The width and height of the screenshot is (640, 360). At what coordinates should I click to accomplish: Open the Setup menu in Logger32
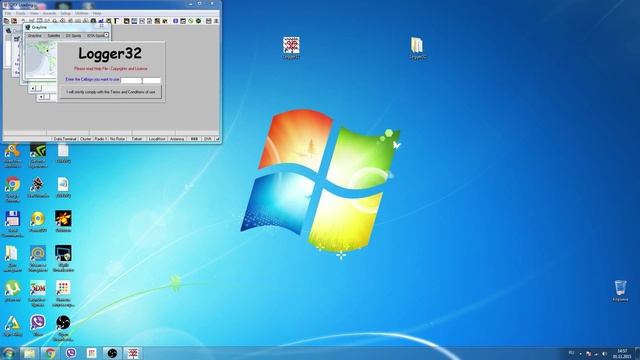pos(65,13)
